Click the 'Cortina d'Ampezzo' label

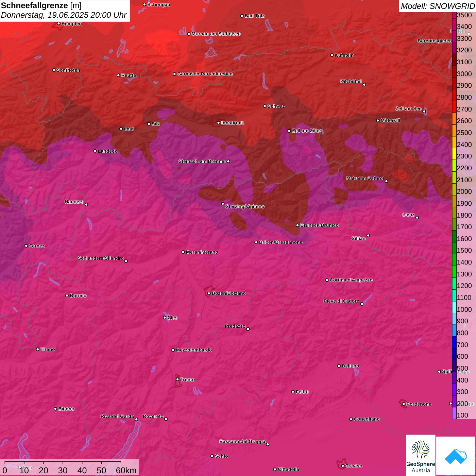(x=351, y=280)
